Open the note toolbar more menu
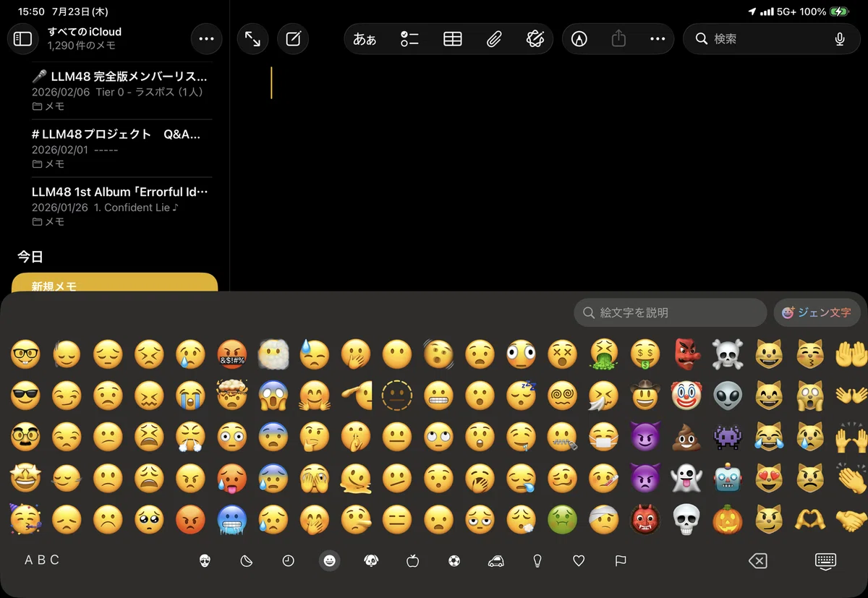This screenshot has height=598, width=868. (658, 39)
